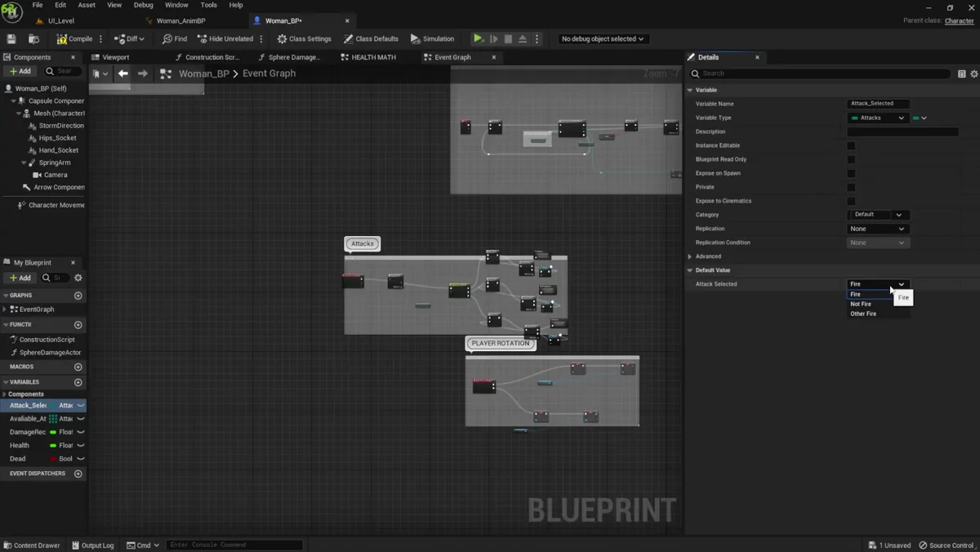
Task: Open SphereDamageActor function
Action: click(51, 353)
